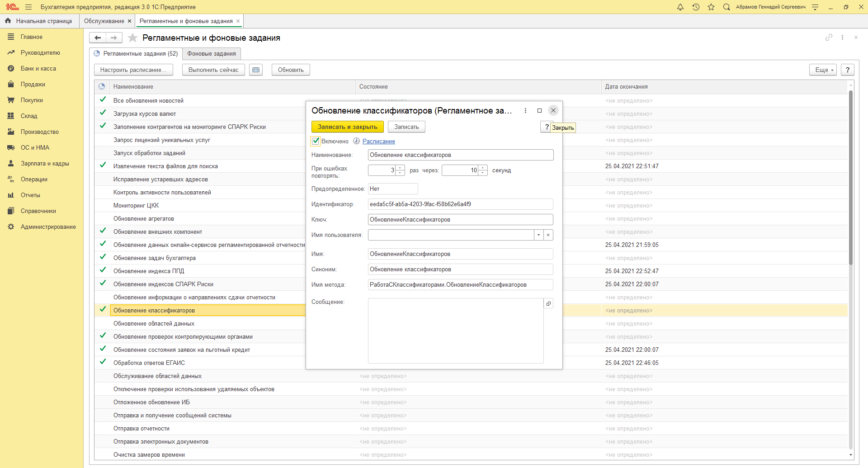868x468 pixels.
Task: Click the clock icon column header
Action: click(102, 87)
